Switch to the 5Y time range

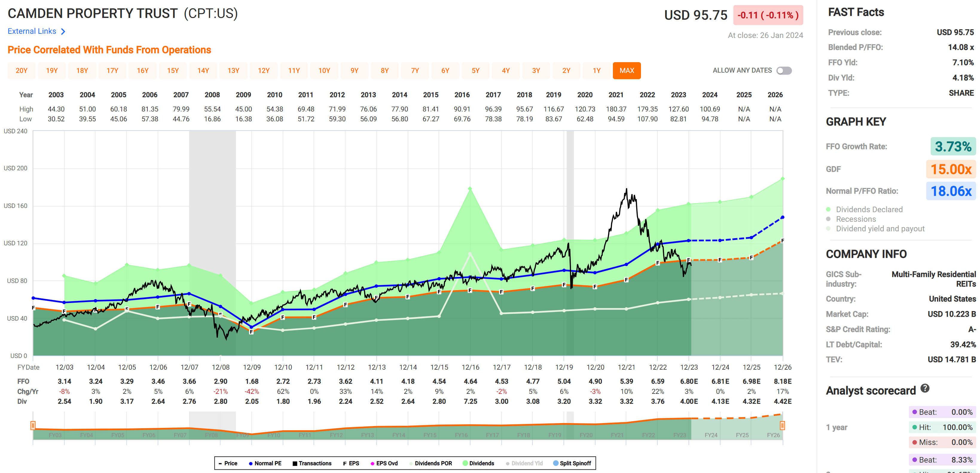(x=476, y=71)
